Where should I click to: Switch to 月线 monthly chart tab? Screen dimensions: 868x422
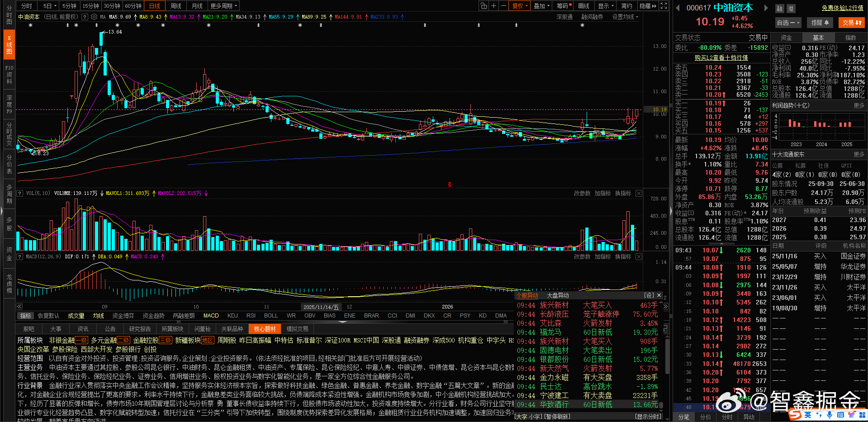tap(197, 6)
